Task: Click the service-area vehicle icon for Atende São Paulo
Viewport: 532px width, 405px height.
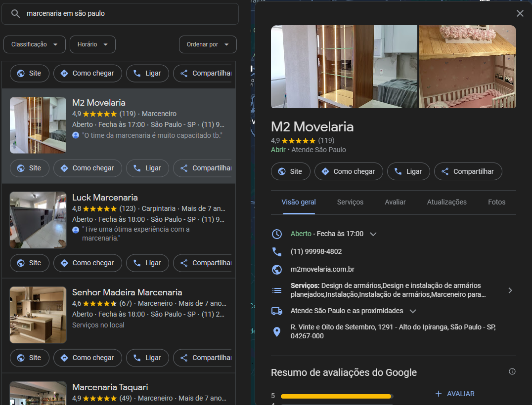Action: [x=277, y=312]
